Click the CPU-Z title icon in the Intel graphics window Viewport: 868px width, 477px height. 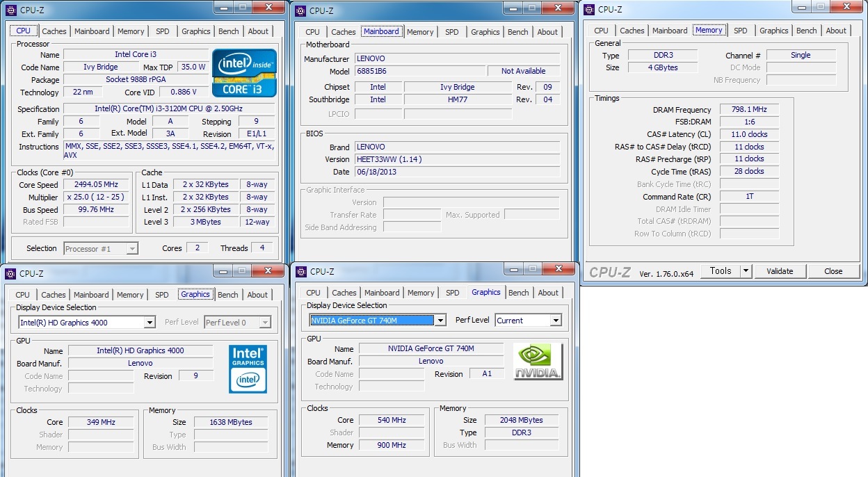point(11,273)
